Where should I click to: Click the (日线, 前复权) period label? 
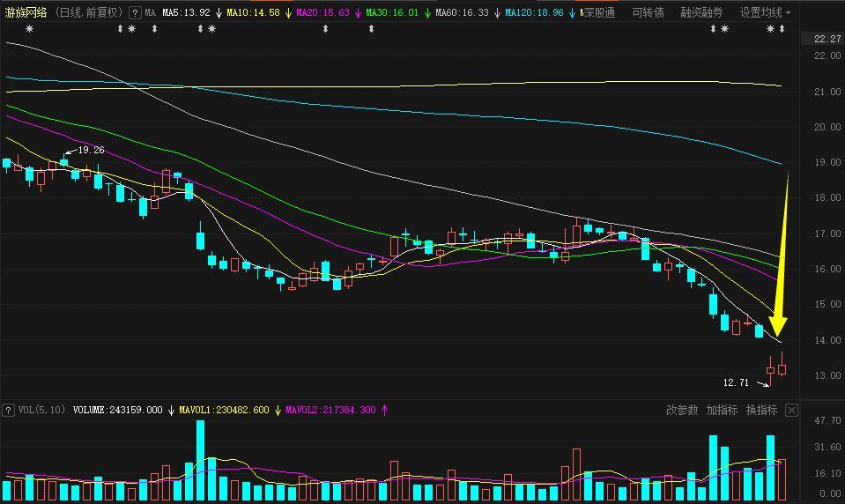pos(89,12)
